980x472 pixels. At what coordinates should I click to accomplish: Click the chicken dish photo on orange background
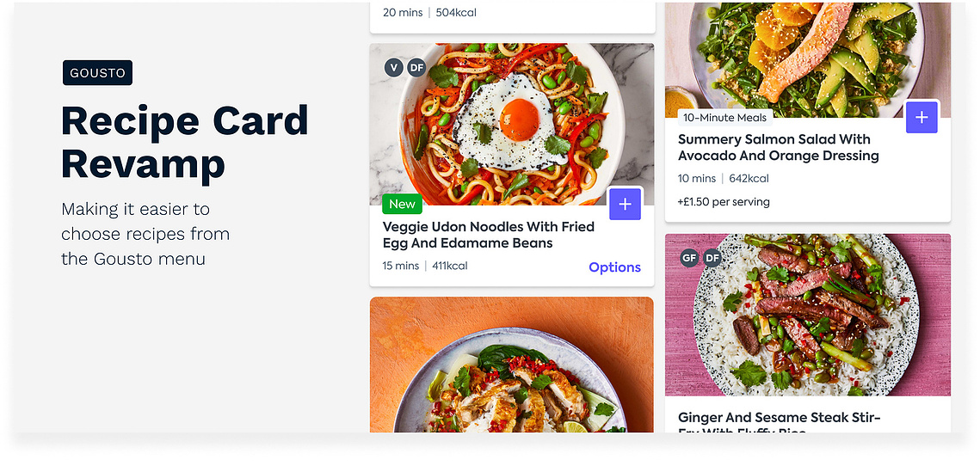(x=512, y=365)
